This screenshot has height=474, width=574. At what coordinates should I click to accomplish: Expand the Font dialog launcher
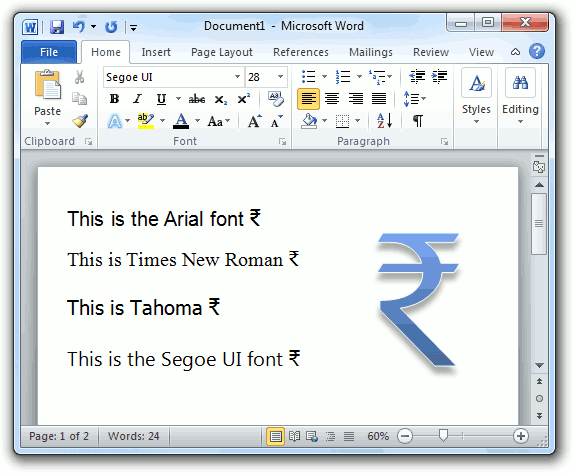(282, 142)
